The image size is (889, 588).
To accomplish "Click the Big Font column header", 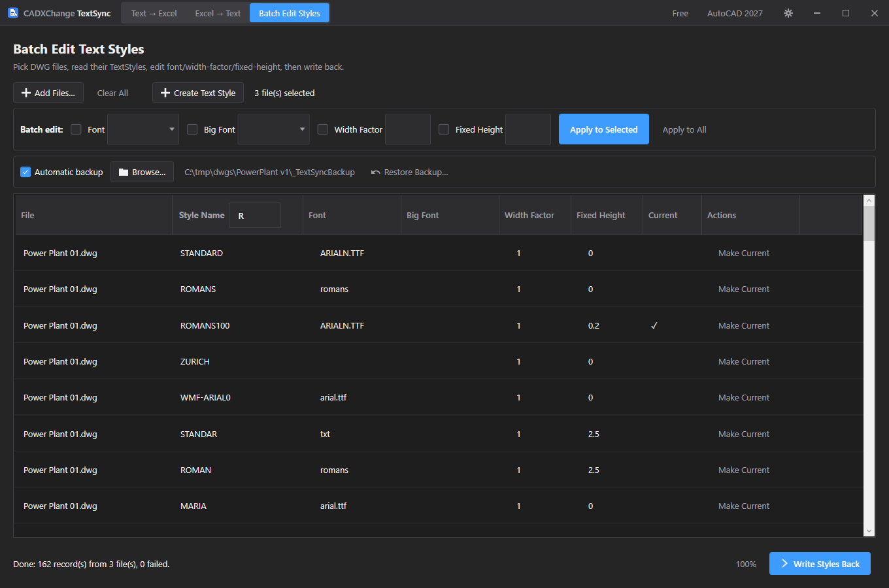I will [450, 215].
